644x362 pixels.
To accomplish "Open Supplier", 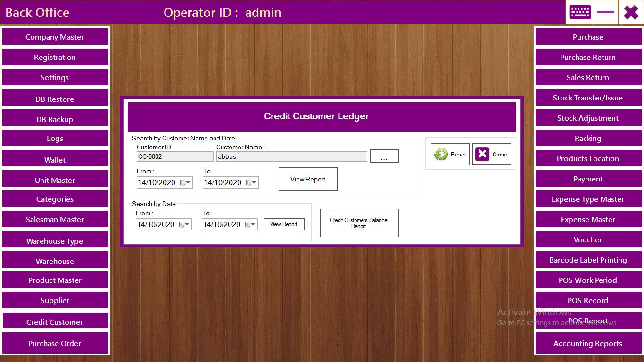I will [x=55, y=300].
